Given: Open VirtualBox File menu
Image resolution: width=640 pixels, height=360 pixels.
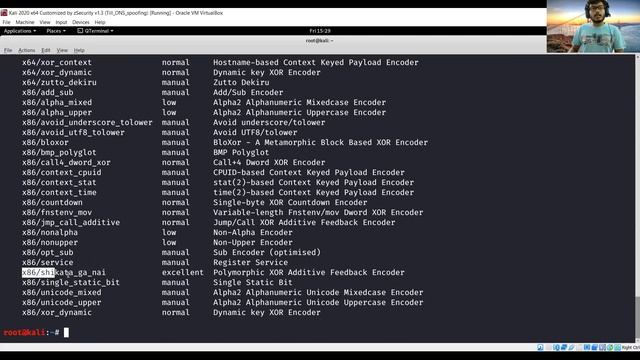Looking at the screenshot, I should [x=6, y=22].
